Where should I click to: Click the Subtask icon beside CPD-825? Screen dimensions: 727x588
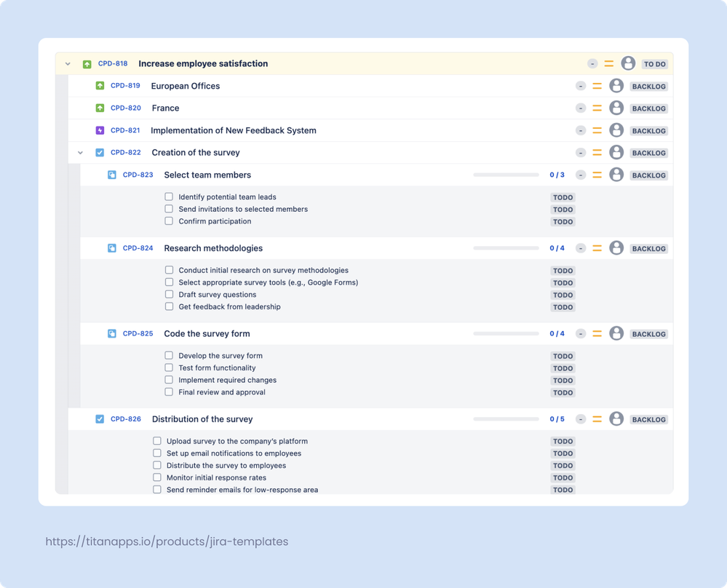pyautogui.click(x=112, y=333)
